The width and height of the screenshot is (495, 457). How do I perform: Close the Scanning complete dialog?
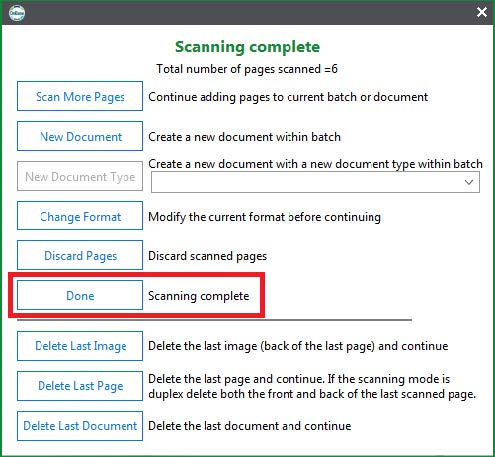click(482, 12)
